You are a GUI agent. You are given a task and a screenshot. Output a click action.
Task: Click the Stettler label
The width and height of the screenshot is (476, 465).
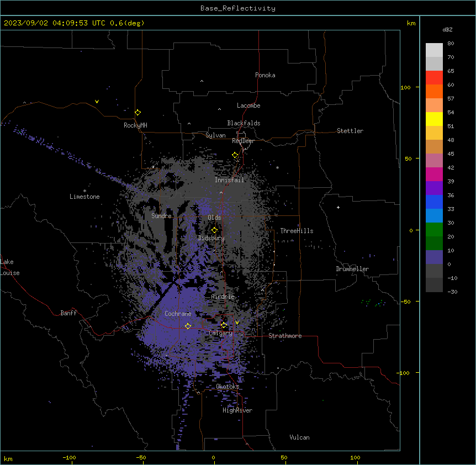(350, 131)
